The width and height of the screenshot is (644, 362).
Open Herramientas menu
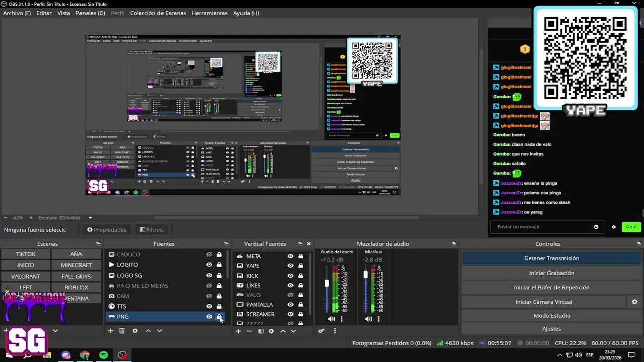pyautogui.click(x=210, y=13)
